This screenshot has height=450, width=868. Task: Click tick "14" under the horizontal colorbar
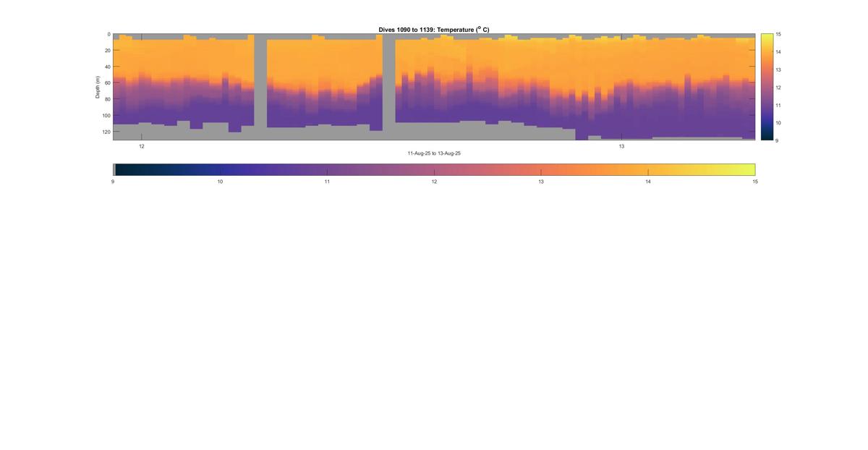(x=648, y=182)
